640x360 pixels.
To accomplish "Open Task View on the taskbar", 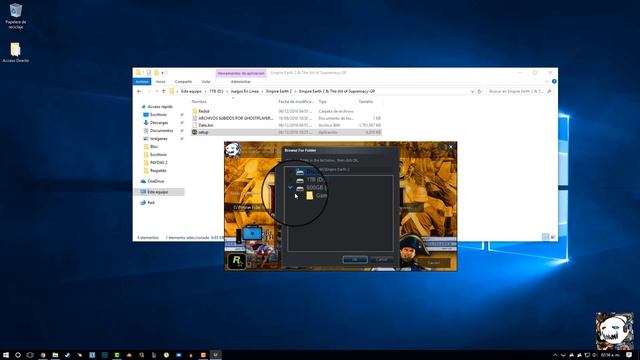I will pos(30,355).
